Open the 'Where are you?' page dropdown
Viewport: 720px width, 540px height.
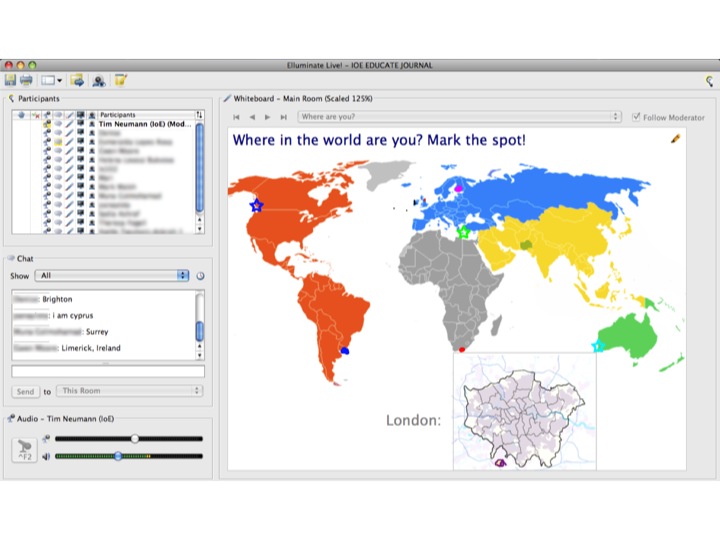pos(460,117)
